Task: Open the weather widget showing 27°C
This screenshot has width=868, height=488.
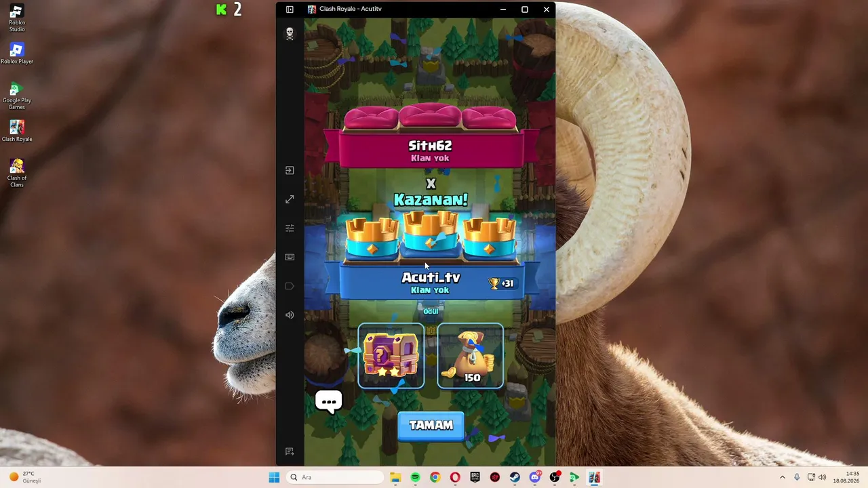Action: click(x=26, y=477)
